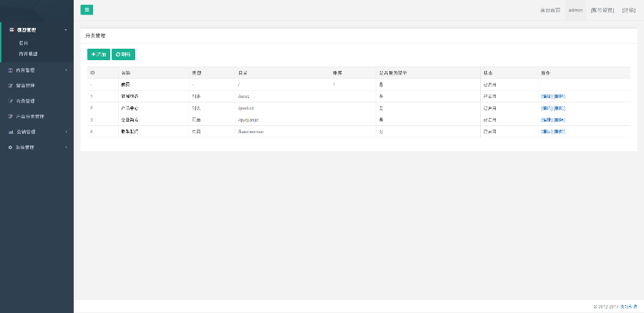Click the 营销管理 chart icon
This screenshot has width=644, height=313.
click(x=11, y=132)
